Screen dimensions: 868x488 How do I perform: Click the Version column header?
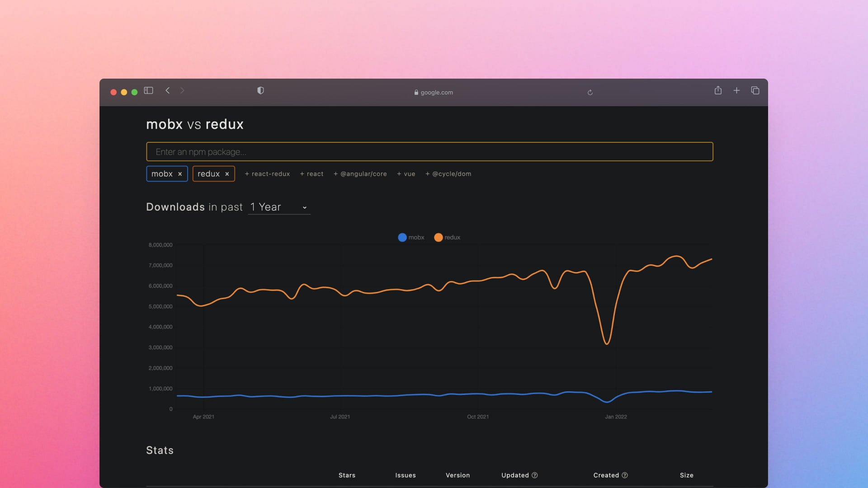tap(458, 475)
